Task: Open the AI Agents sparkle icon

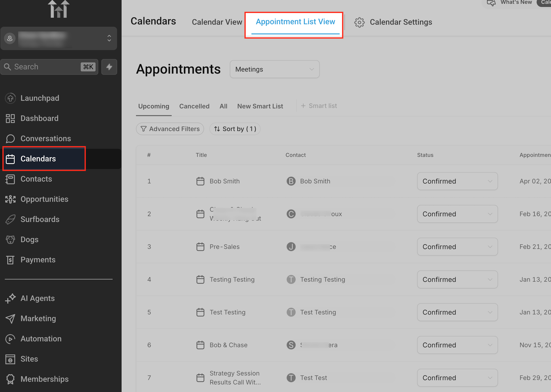Action: pos(10,298)
